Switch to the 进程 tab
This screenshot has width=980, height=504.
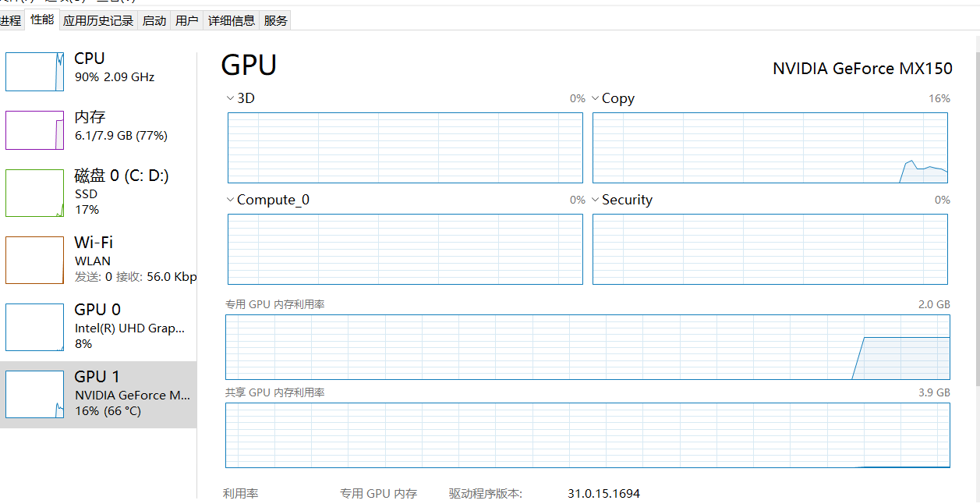[12, 20]
